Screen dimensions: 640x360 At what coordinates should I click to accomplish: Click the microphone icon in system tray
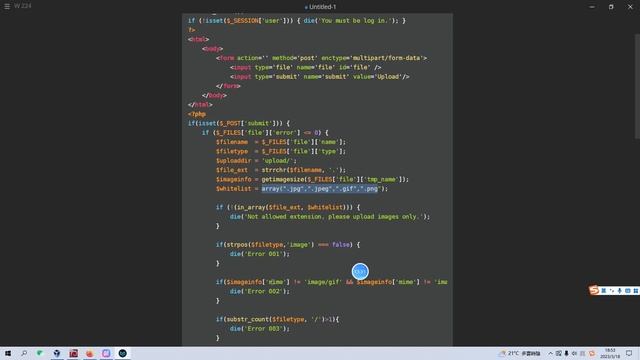(566, 353)
